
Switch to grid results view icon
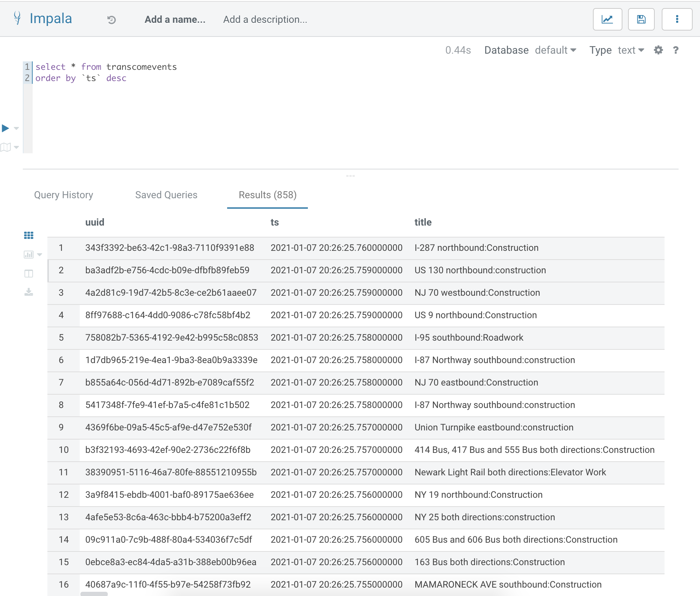pyautogui.click(x=29, y=235)
